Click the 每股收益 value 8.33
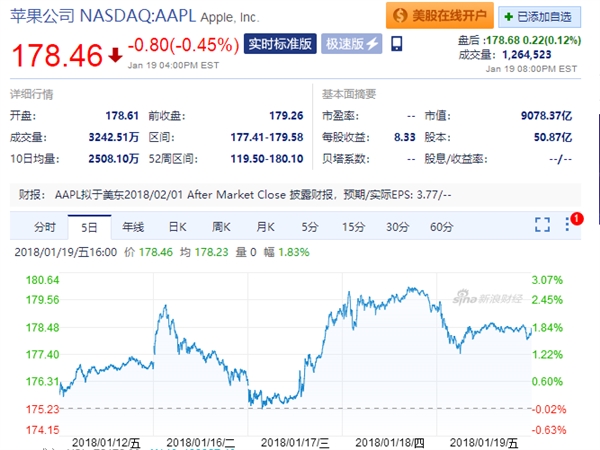 tap(404, 137)
